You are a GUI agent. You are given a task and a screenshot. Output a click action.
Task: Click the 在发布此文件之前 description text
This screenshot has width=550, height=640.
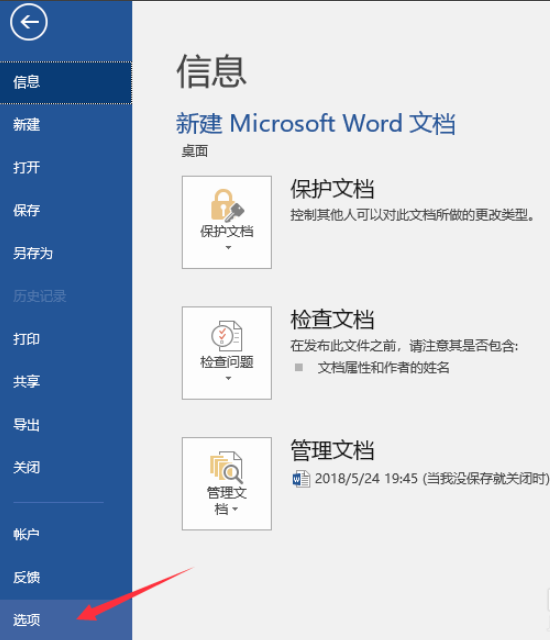coord(404,346)
